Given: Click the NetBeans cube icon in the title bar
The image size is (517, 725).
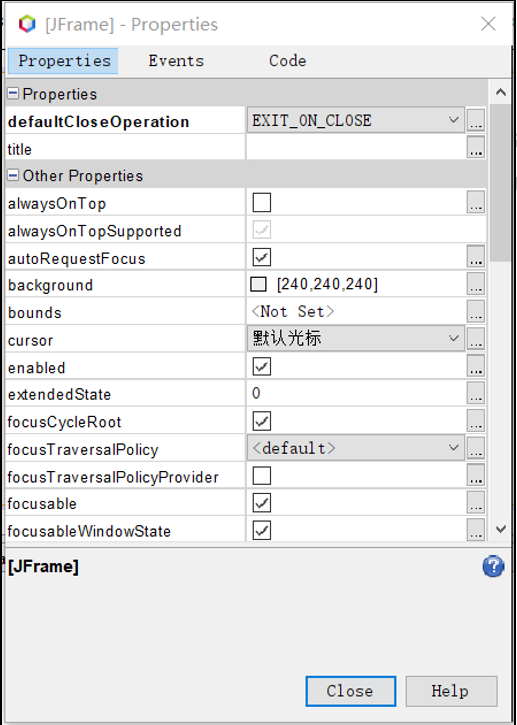Looking at the screenshot, I should coord(27,24).
